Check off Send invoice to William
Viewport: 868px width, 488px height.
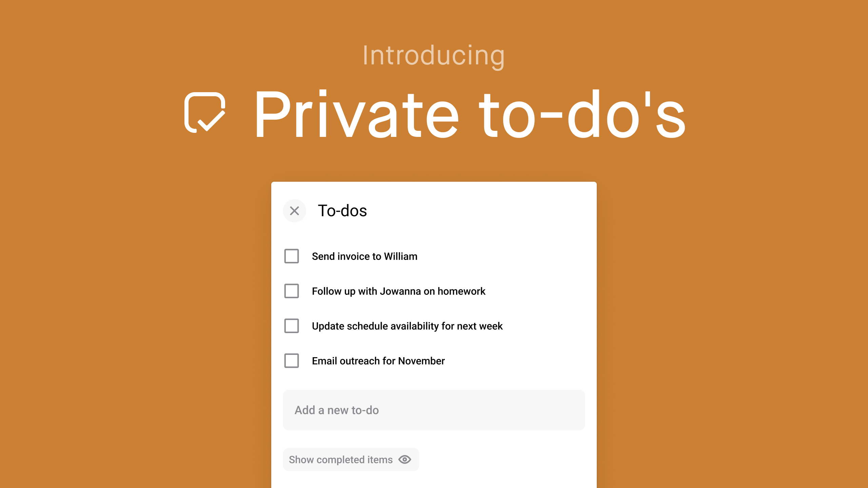[x=291, y=257]
